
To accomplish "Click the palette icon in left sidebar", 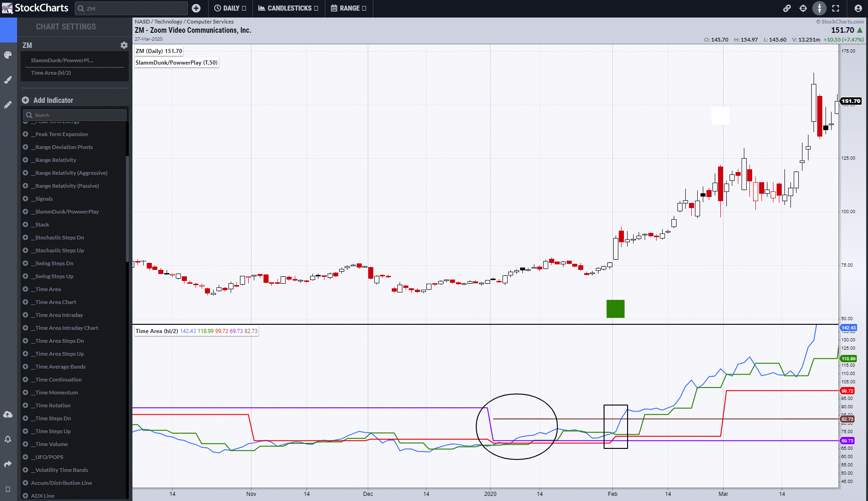I will click(x=8, y=55).
